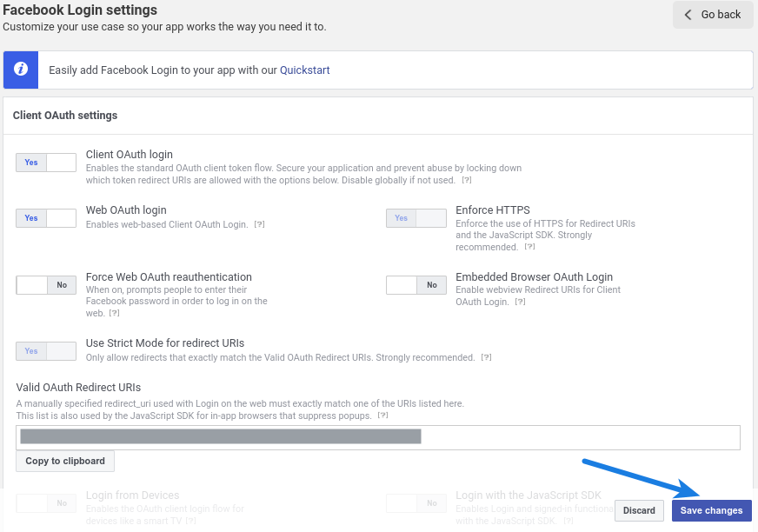Toggle Web OAuth login switch
Screen dimensions: 758x532
click(x=46, y=218)
